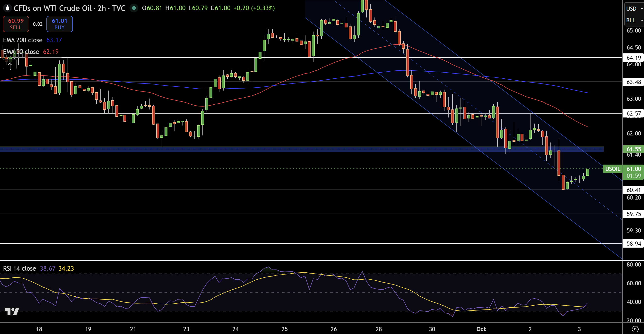Viewport: 644px width, 334px height.
Task: Click the 58.94 price line label
Action: [x=634, y=244]
